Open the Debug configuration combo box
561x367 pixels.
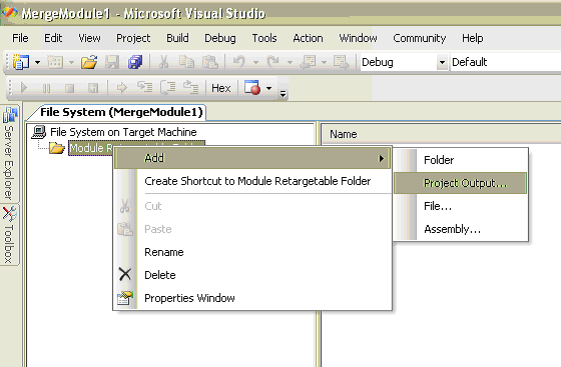(404, 62)
